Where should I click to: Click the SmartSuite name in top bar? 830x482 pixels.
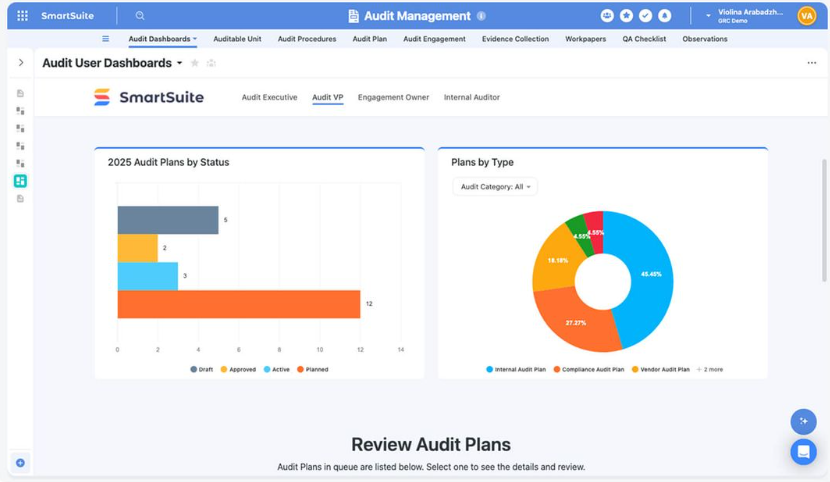click(x=67, y=16)
